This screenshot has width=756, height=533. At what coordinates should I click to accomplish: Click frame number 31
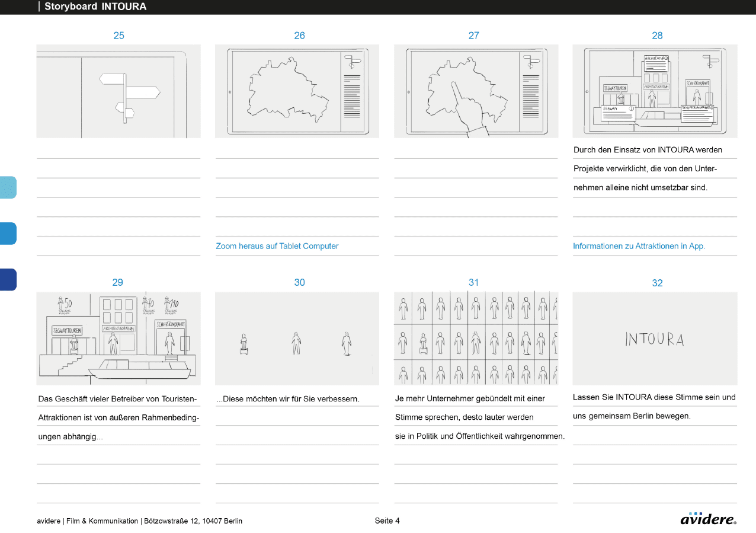tap(473, 282)
